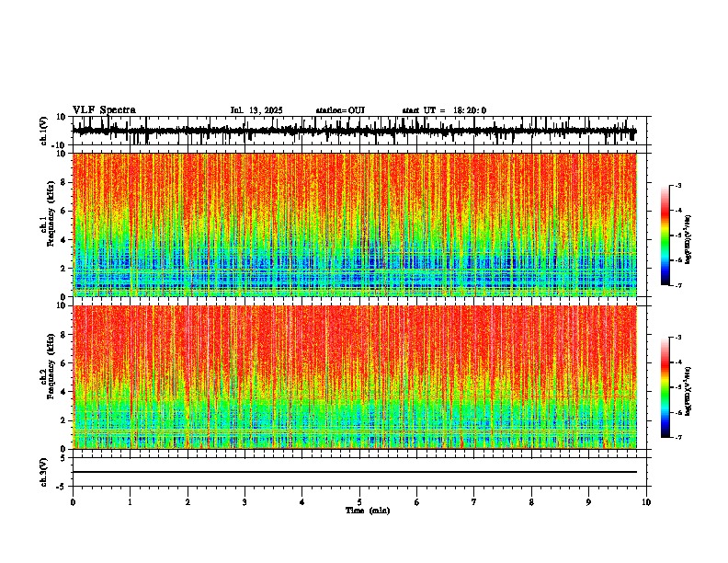Click the "station=OUI" header label
This screenshot has width=728, height=563.
[340, 110]
